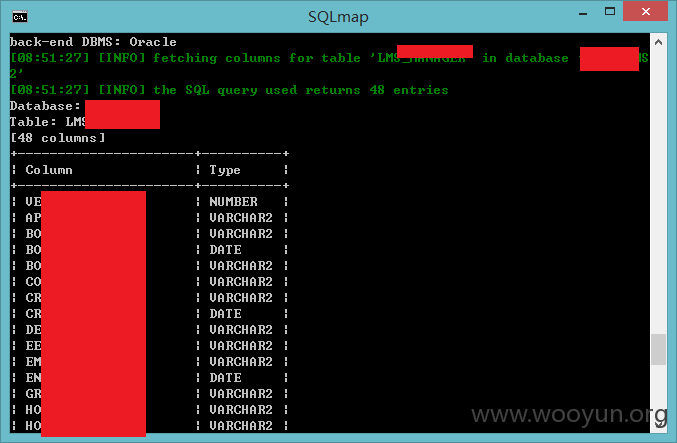This screenshot has height=443, width=677.
Task: Click the DATE type in EN row
Action: point(225,377)
